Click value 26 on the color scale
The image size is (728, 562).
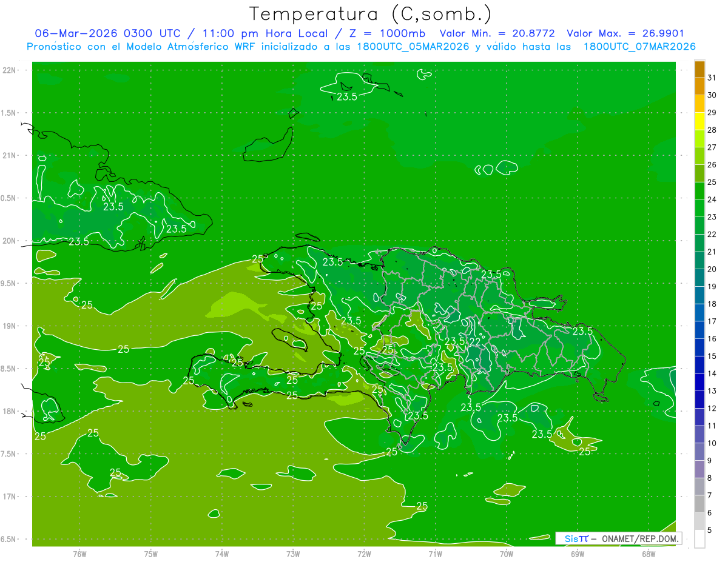click(x=712, y=165)
